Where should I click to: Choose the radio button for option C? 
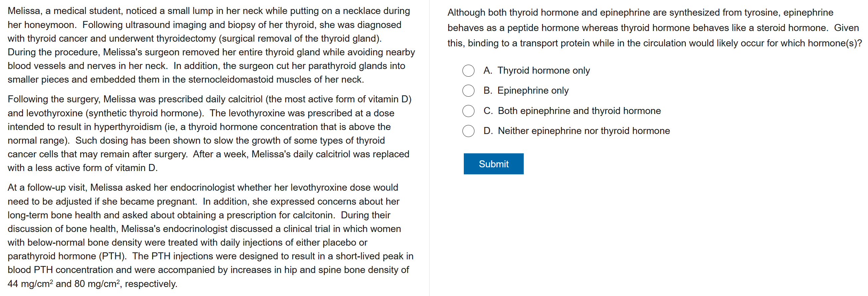click(468, 111)
